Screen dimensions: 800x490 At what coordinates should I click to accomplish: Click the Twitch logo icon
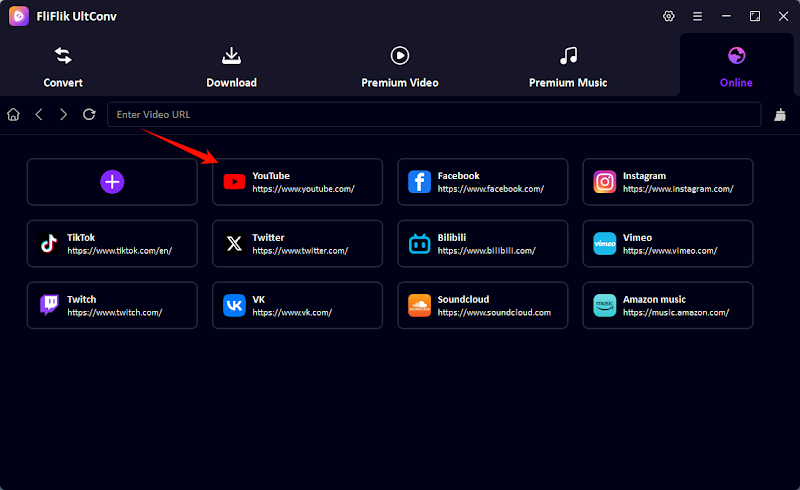(49, 305)
